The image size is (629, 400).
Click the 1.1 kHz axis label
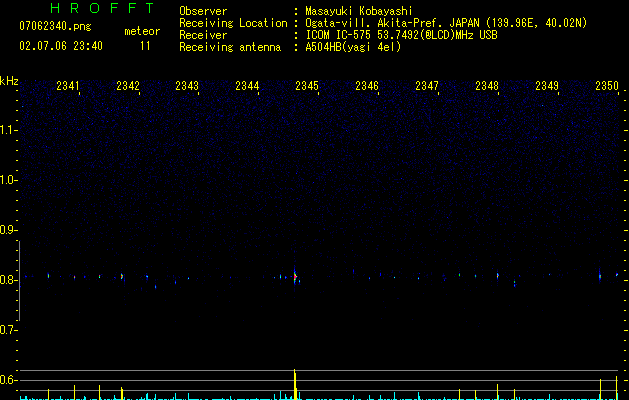click(x=7, y=130)
